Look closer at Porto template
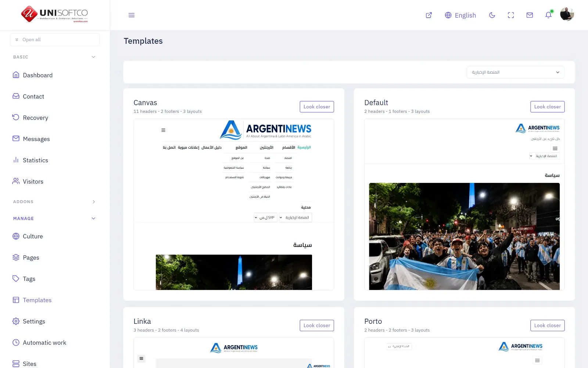This screenshot has height=368, width=588. 548,325
